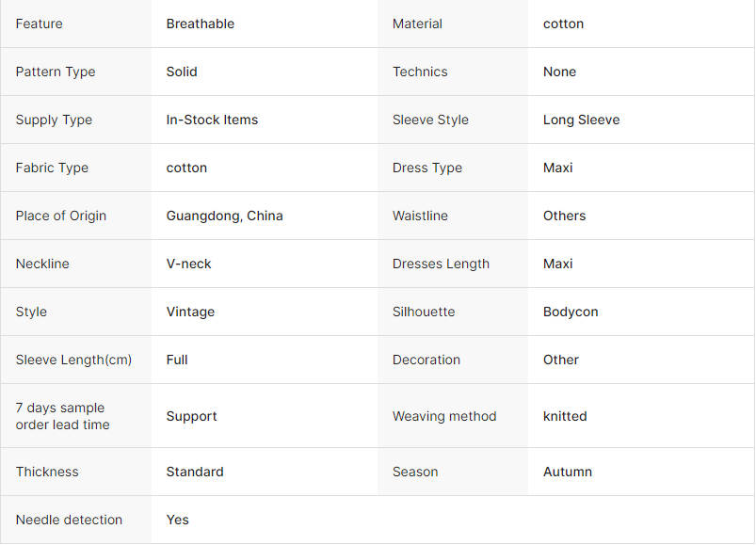Viewport: 756px width, 545px height.
Task: Select the Long Sleeve value
Action: point(582,120)
